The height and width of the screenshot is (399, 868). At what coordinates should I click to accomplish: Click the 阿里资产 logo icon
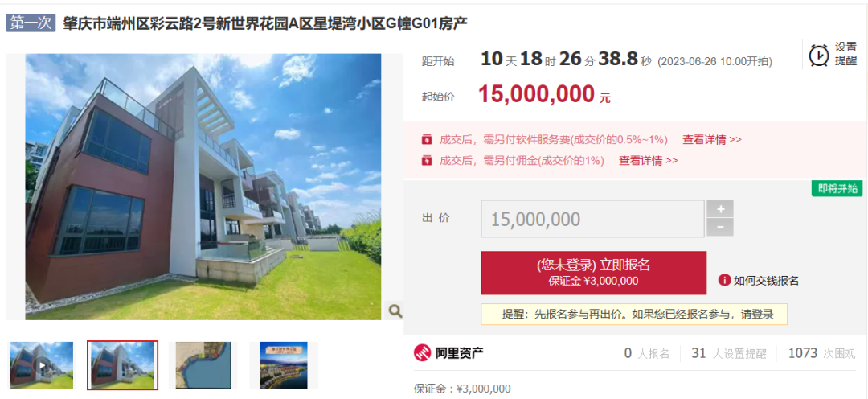tap(423, 352)
